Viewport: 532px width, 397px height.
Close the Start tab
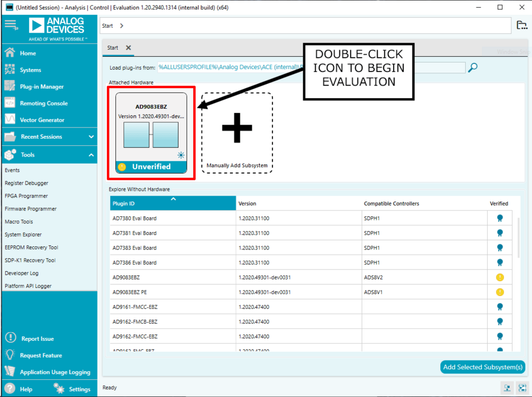128,48
